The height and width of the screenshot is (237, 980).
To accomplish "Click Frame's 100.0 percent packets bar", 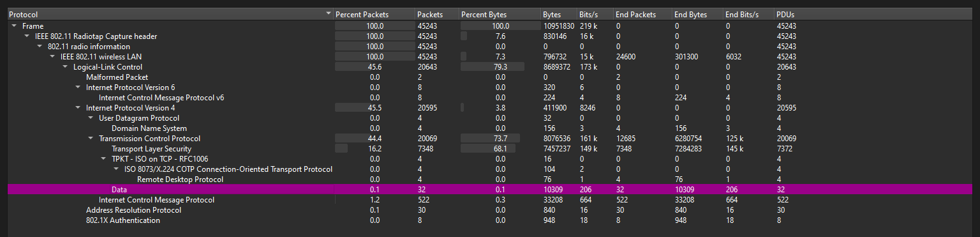I will pos(374,26).
